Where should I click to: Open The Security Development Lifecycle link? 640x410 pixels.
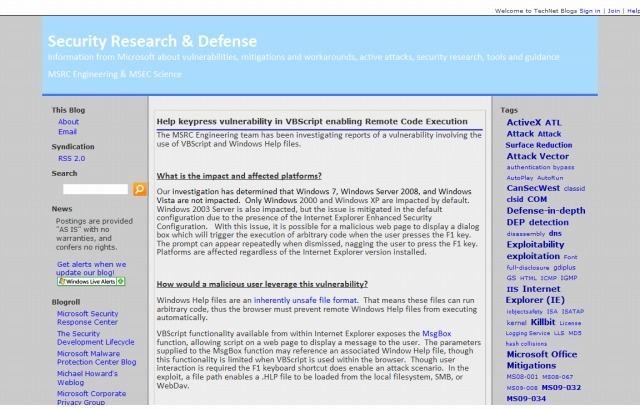tap(96, 338)
